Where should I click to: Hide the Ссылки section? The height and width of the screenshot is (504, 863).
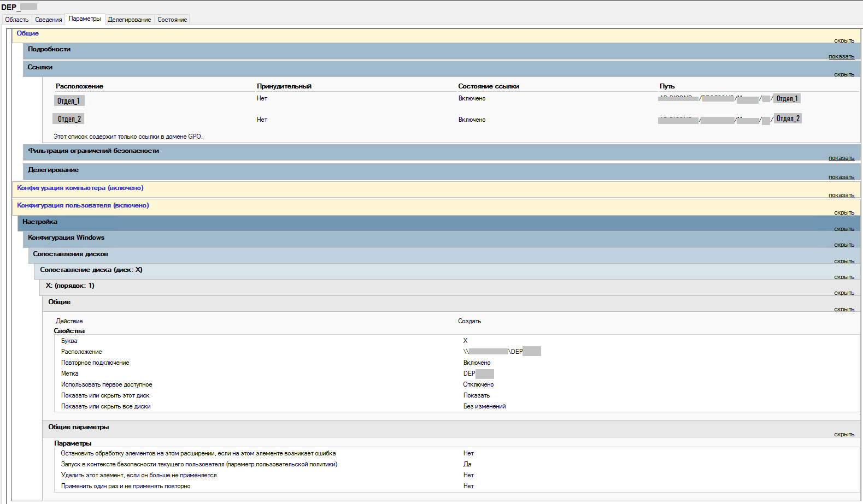click(x=844, y=75)
